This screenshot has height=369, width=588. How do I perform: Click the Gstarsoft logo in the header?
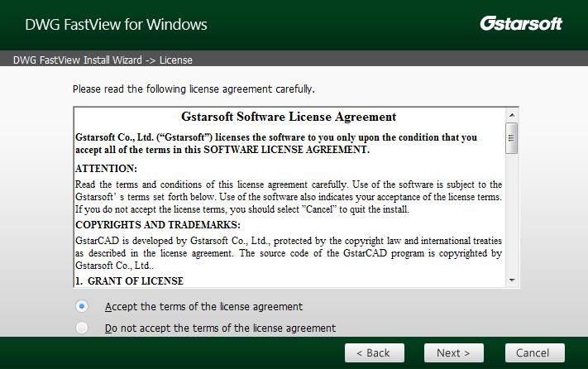tap(520, 23)
